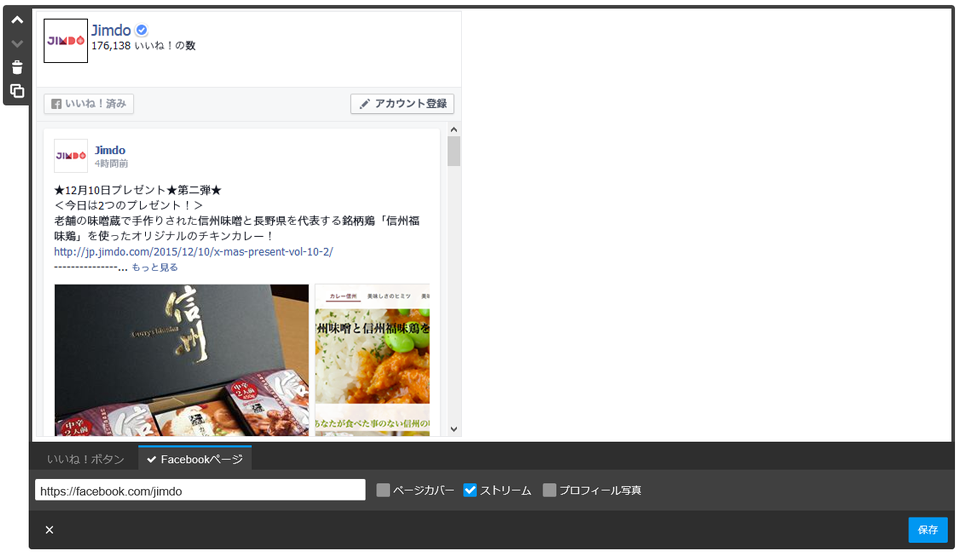
Task: Open the chicken curry website screenshot photo
Action: coord(372,360)
